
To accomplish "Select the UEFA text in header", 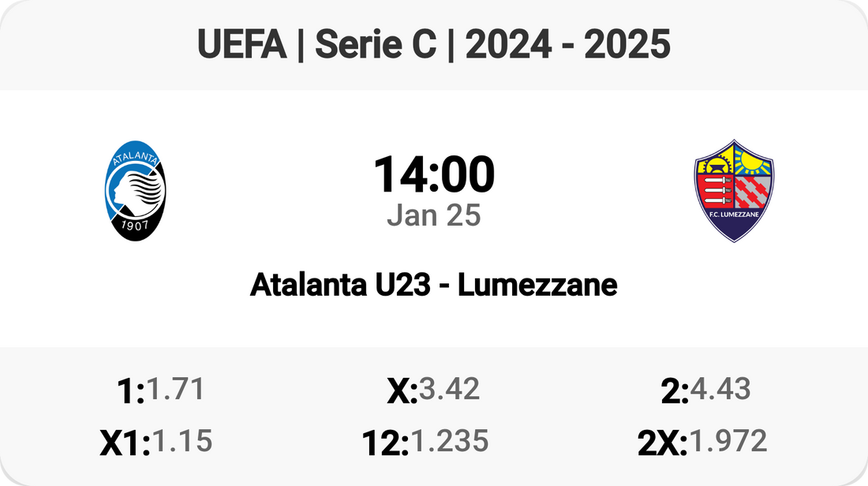I will [241, 46].
